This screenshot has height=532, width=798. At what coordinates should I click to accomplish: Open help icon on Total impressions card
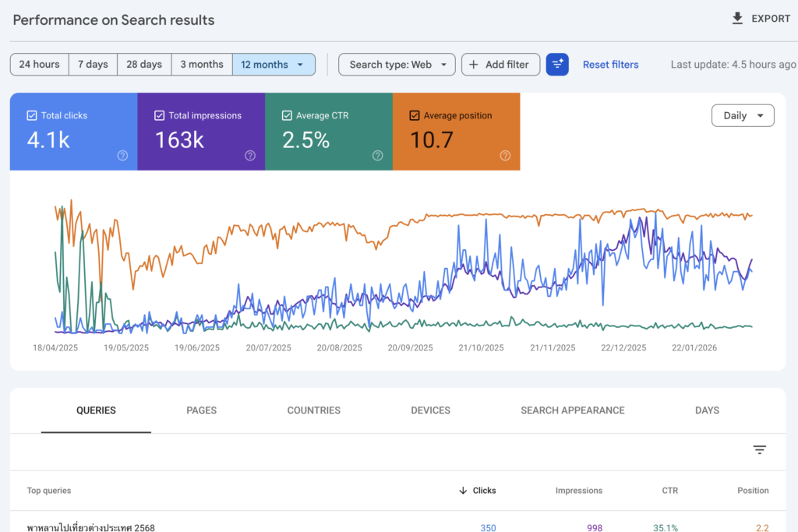[250, 156]
